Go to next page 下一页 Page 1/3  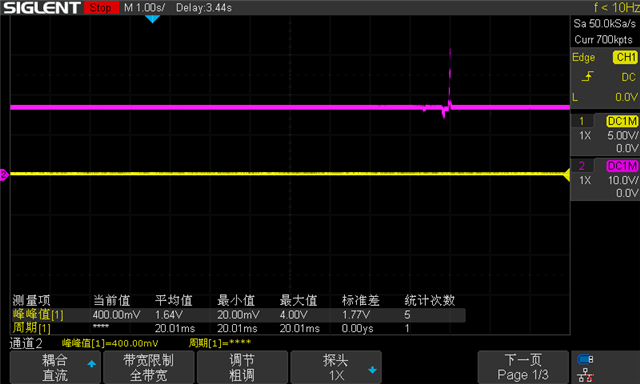[x=523, y=367]
